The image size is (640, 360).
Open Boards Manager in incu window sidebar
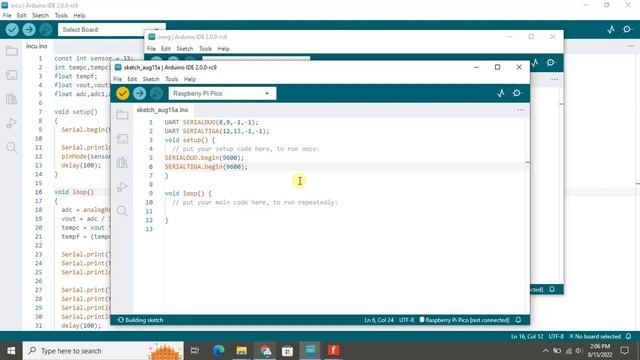pyautogui.click(x=11, y=75)
